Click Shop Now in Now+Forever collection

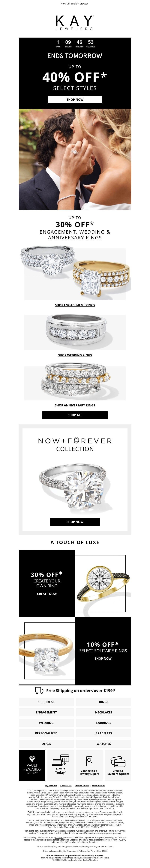(x=75, y=522)
